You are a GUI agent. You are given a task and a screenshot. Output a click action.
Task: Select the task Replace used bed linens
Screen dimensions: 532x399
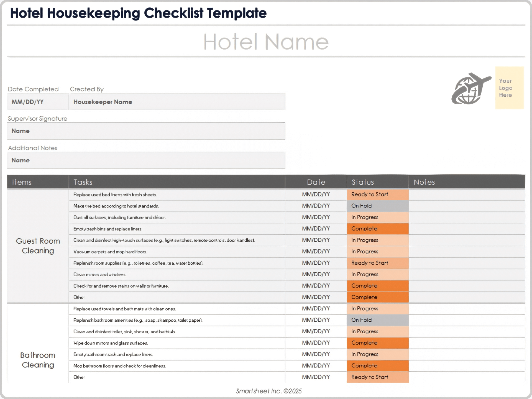coord(115,194)
